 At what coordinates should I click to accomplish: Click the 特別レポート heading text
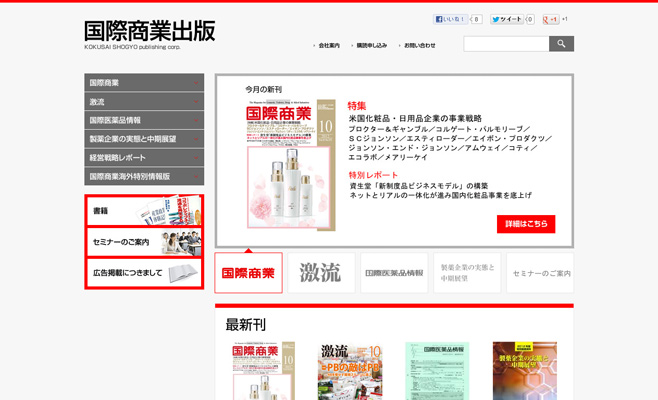point(373,175)
